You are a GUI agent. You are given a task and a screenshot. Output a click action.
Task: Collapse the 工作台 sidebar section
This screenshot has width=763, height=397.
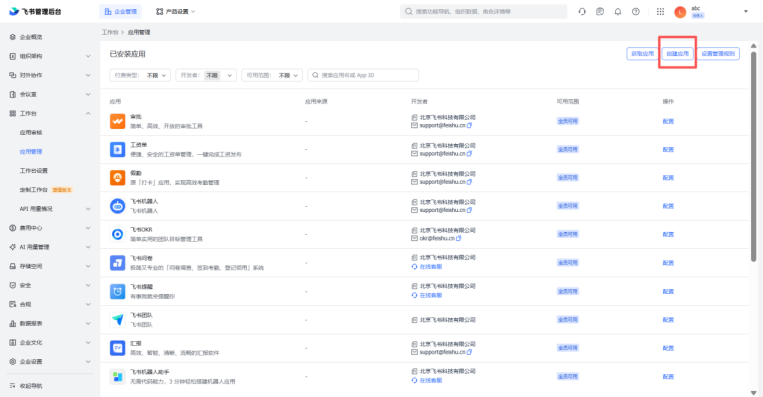88,113
